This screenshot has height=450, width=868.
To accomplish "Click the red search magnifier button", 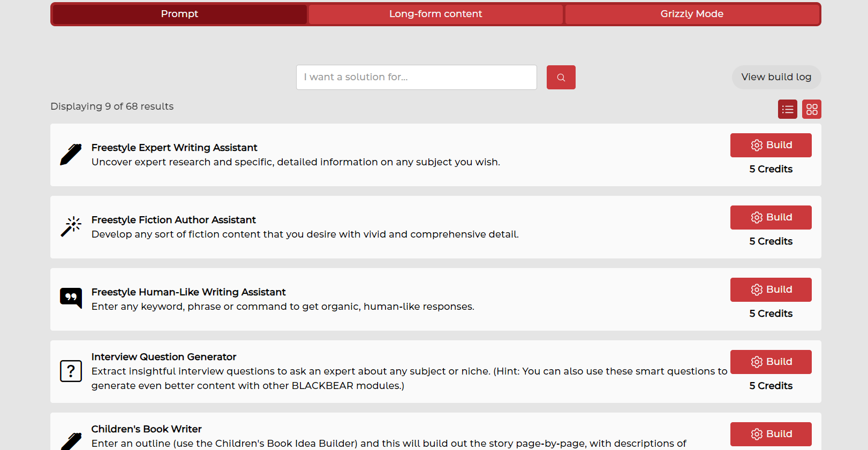I will (x=561, y=78).
